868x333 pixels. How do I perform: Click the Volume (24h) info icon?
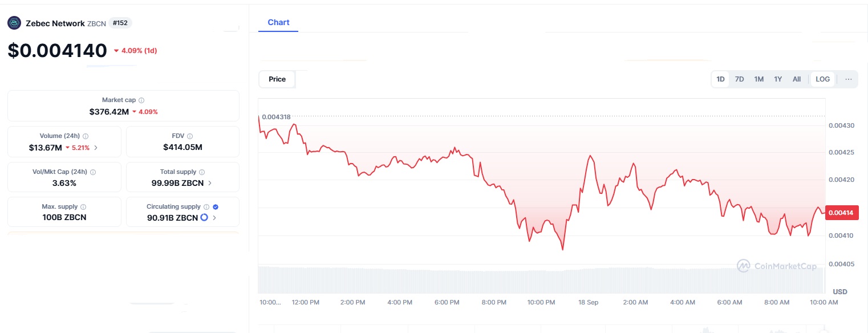coord(86,136)
